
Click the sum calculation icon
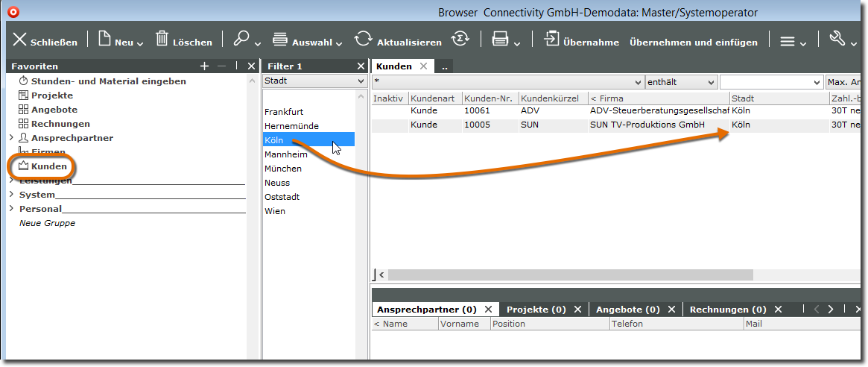click(x=461, y=40)
